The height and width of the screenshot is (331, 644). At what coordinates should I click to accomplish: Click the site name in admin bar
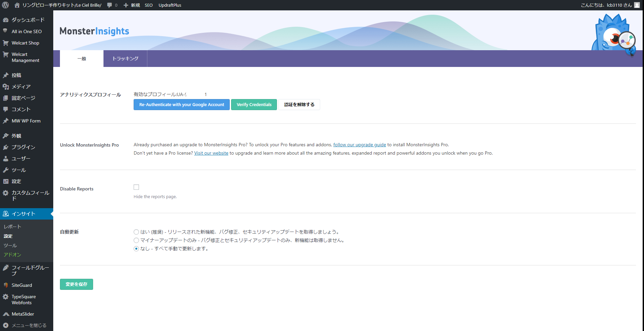click(x=62, y=5)
